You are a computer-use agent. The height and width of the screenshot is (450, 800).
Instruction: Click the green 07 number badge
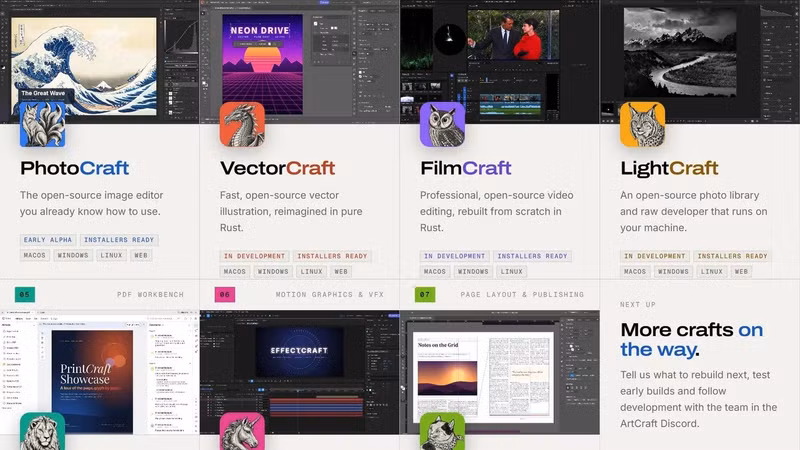(x=425, y=294)
